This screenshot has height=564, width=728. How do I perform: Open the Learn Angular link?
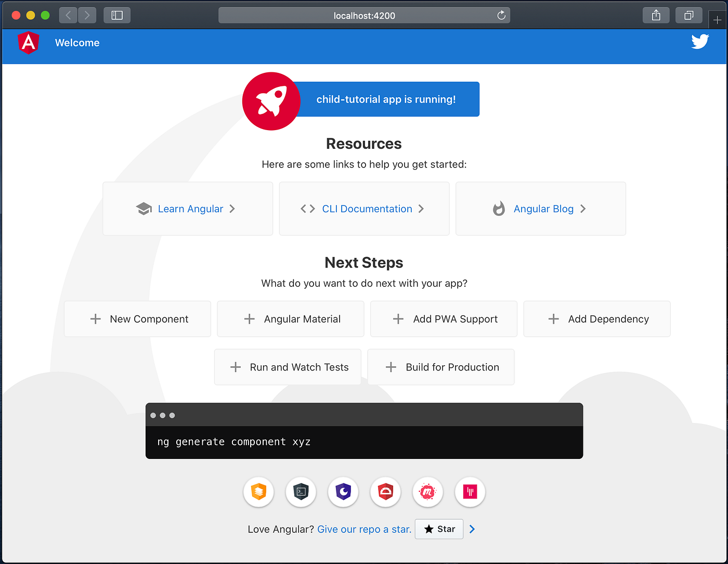190,209
